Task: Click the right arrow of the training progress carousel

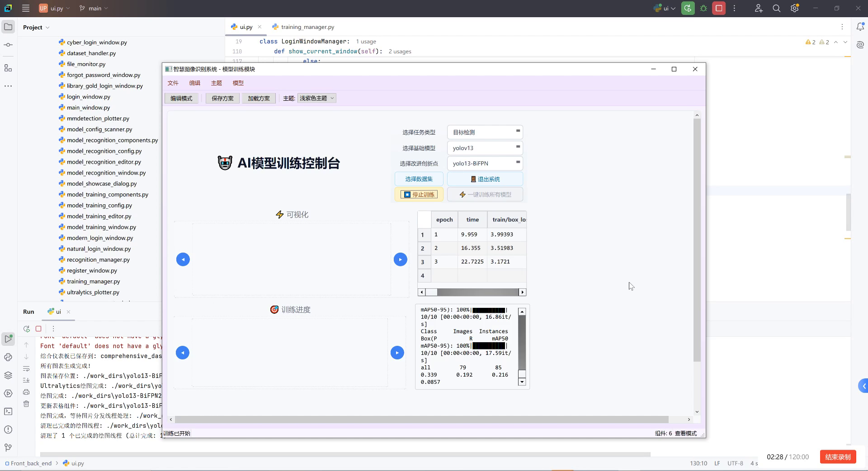Action: (x=397, y=353)
